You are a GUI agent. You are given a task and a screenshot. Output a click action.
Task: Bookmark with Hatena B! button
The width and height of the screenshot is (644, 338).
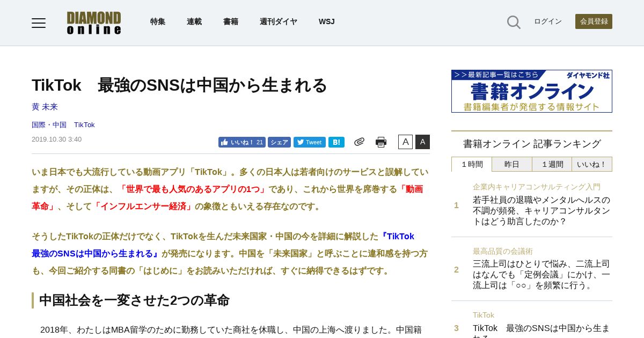click(x=336, y=142)
